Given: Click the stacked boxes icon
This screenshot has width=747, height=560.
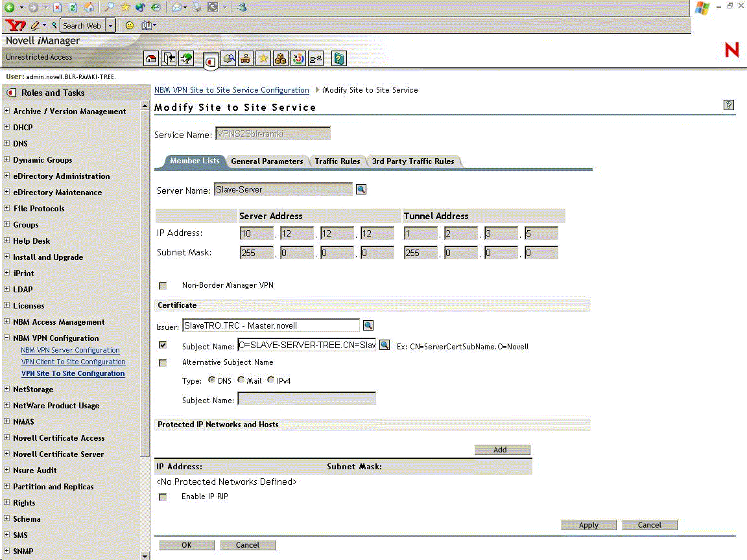Looking at the screenshot, I should click(x=281, y=58).
